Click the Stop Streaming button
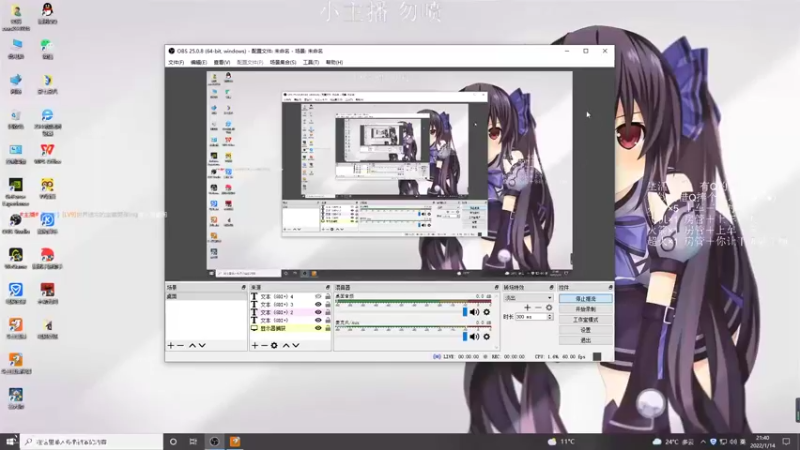This screenshot has height=450, width=800. (x=585, y=298)
